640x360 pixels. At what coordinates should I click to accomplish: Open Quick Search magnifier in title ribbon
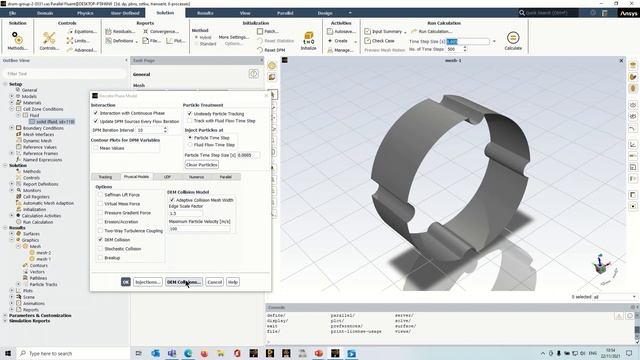coord(522,13)
